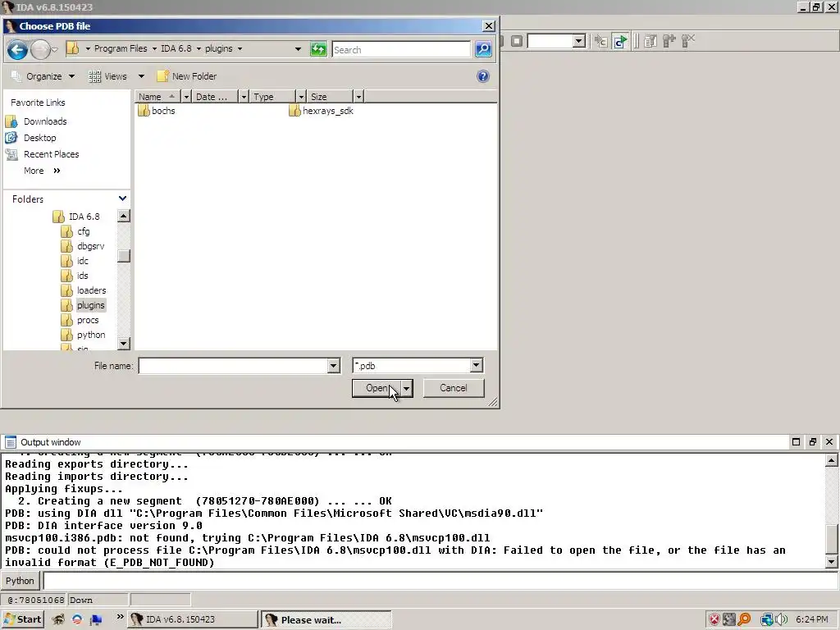The height and width of the screenshot is (630, 840).
Task: Expand hidden quick launch items chevron
Action: pos(120,617)
